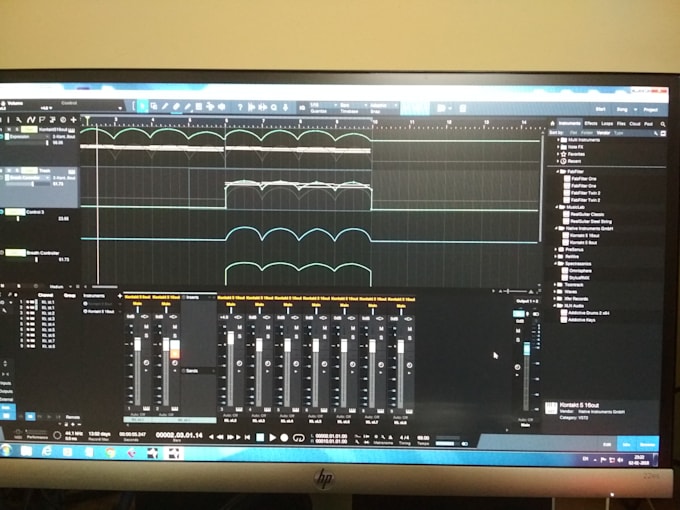Collapse the FabFilter folder
Image resolution: width=680 pixels, height=510 pixels.
click(x=558, y=172)
